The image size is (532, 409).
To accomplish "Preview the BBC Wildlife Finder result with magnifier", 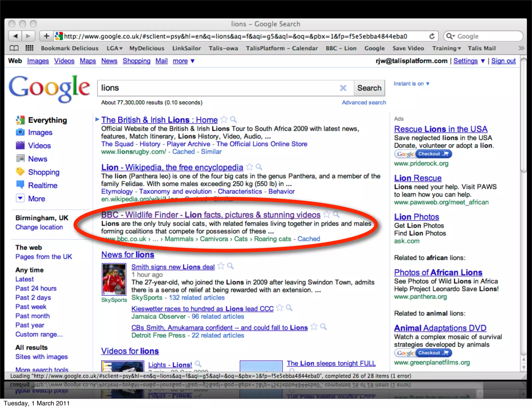I will pos(336,214).
